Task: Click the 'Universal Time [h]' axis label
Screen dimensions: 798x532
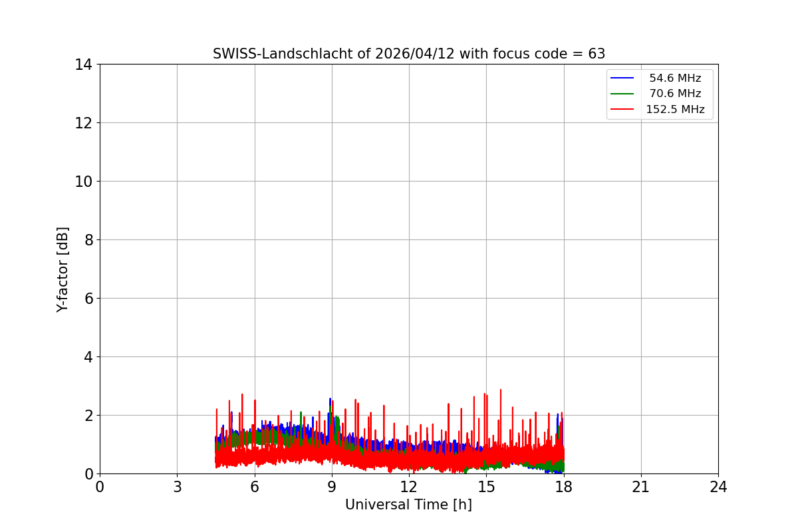Action: (x=408, y=505)
